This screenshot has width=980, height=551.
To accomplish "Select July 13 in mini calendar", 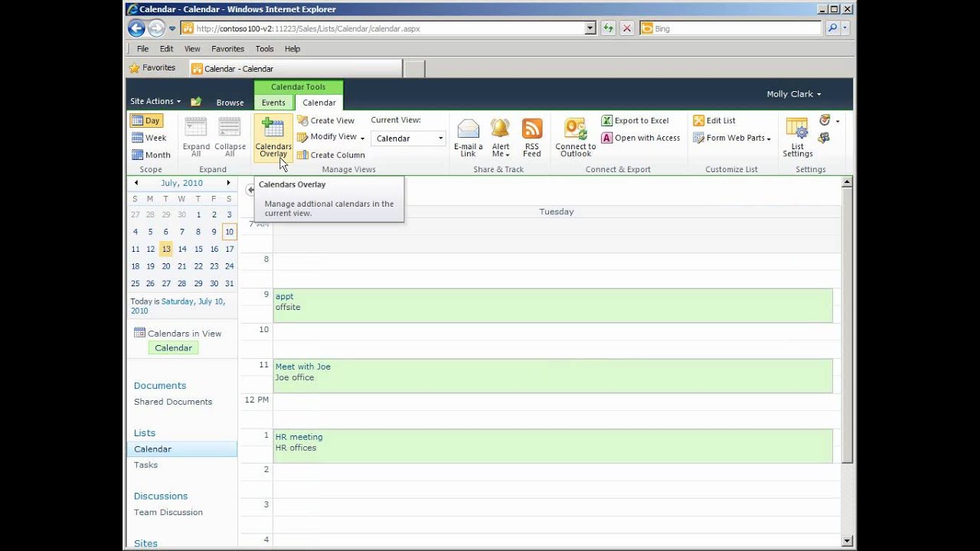I will (166, 249).
